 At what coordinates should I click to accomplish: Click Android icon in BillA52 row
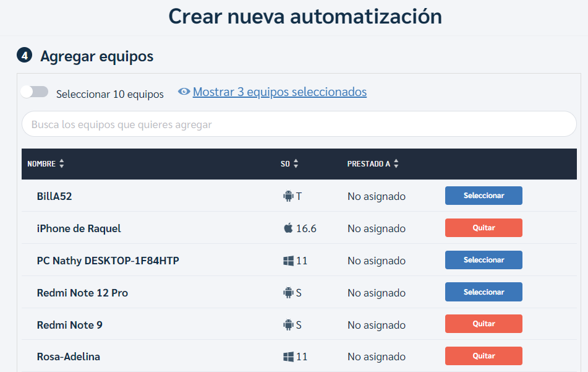click(x=288, y=196)
